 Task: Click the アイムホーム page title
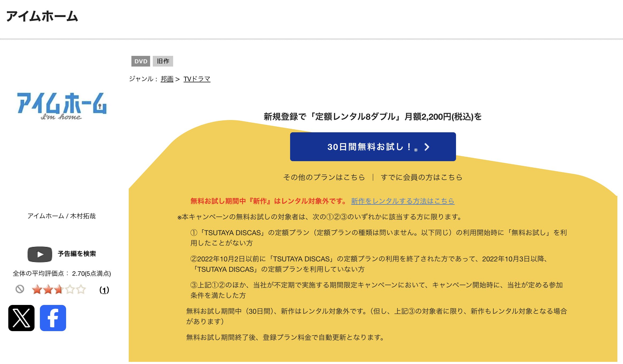42,16
